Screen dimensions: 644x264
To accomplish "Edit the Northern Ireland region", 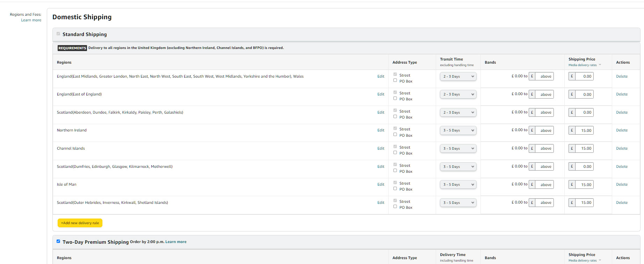I will 381,130.
